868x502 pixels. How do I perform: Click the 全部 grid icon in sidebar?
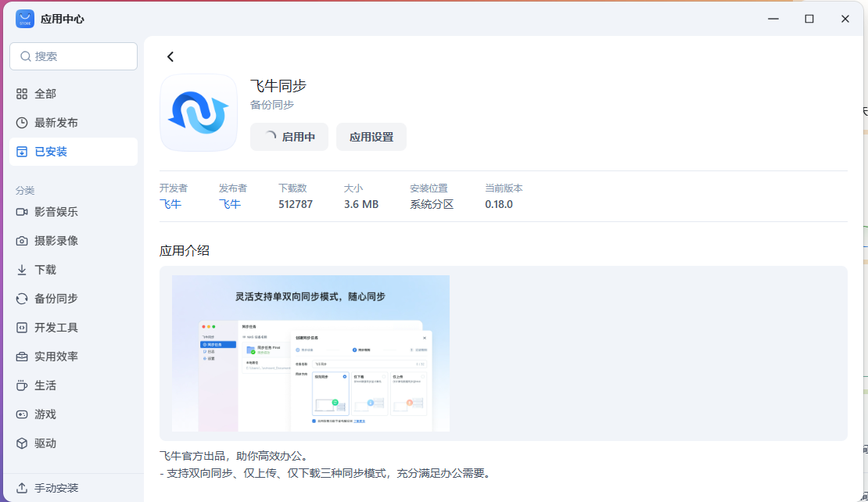[x=22, y=94]
